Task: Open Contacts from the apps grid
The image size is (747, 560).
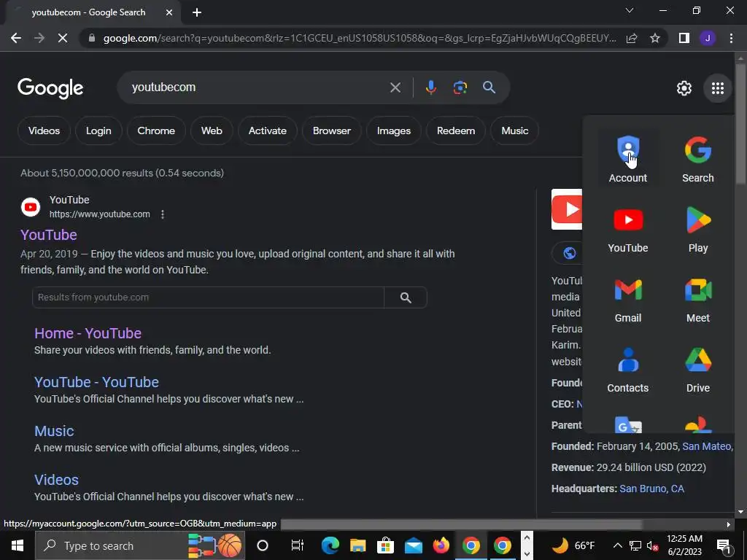Action: (x=628, y=370)
